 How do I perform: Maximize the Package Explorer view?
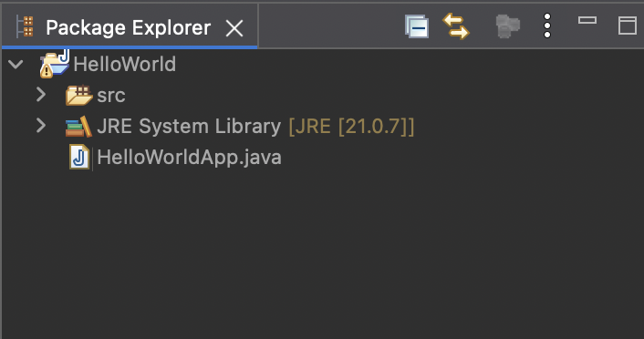pos(628,26)
